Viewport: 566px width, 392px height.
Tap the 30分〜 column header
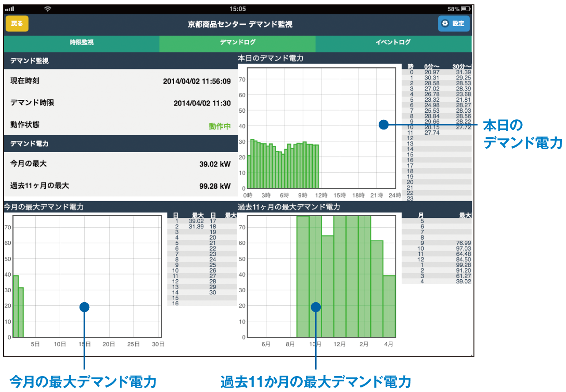coord(462,67)
